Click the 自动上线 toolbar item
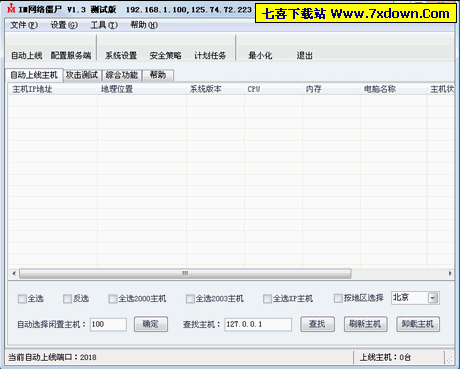 tap(27, 55)
